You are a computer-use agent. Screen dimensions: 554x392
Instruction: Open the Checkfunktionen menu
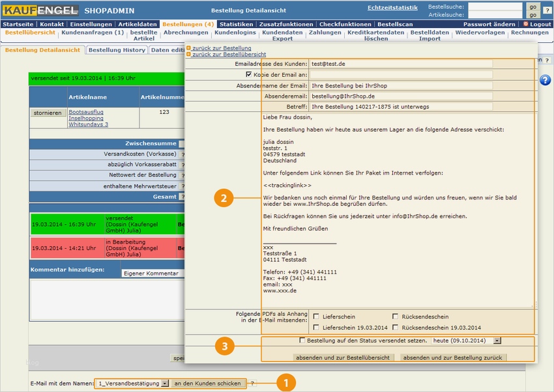tap(345, 24)
